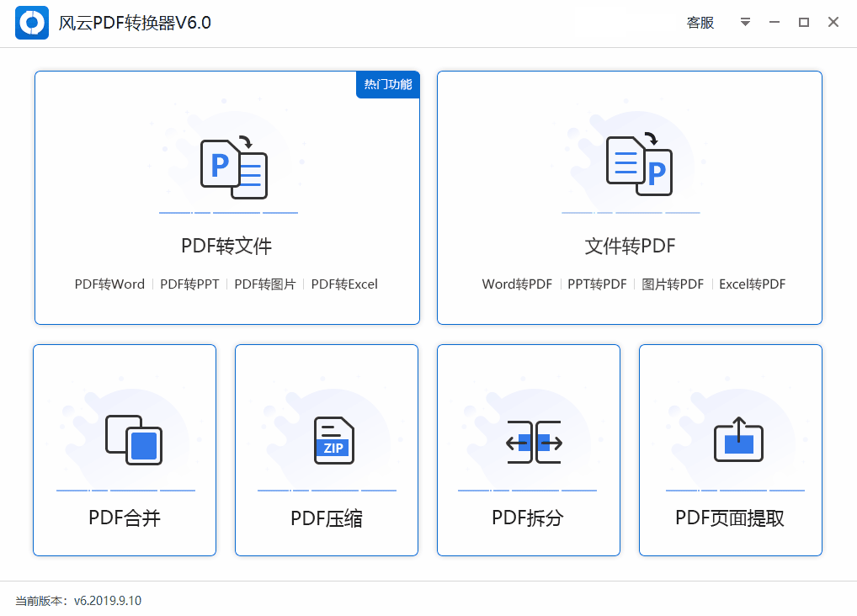Image resolution: width=857 pixels, height=616 pixels.
Task: Click the PDF合并 label
Action: point(125,518)
